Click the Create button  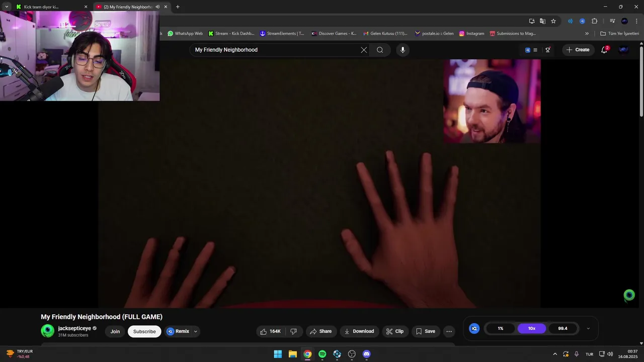(578, 50)
